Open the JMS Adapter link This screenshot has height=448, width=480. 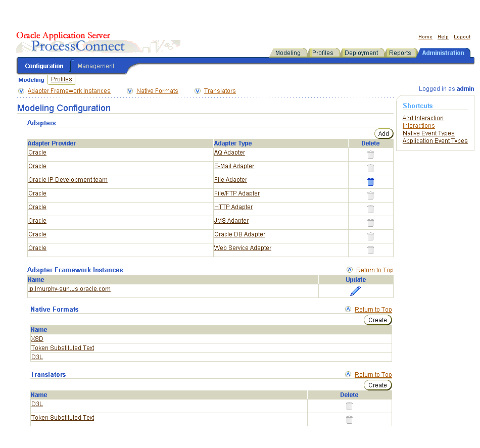(x=231, y=221)
